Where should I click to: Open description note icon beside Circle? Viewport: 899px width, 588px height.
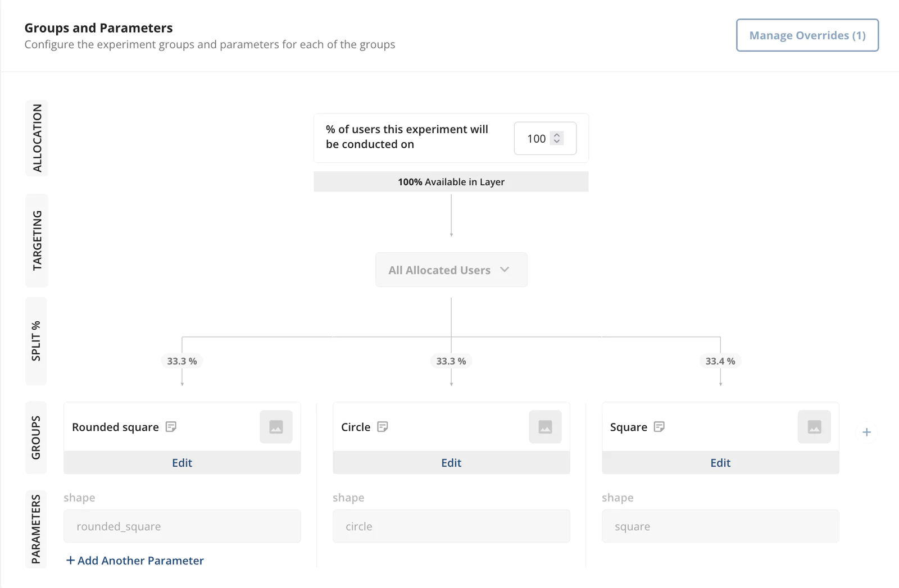click(383, 427)
